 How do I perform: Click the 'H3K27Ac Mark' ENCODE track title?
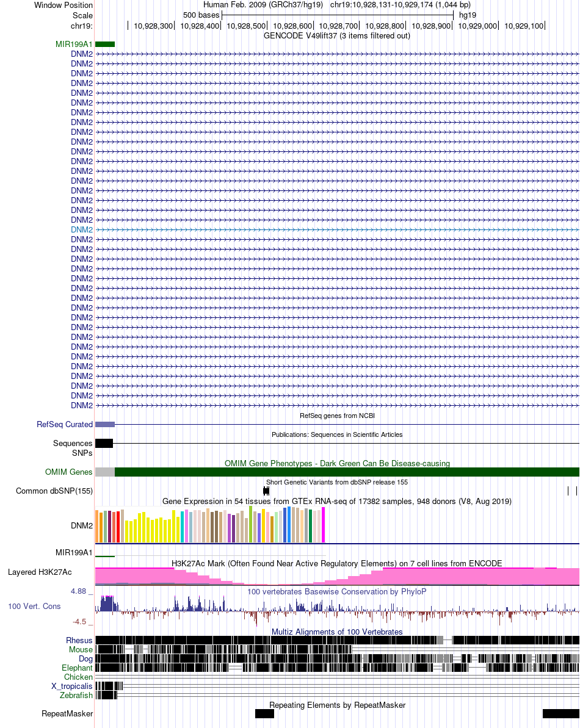(337, 563)
